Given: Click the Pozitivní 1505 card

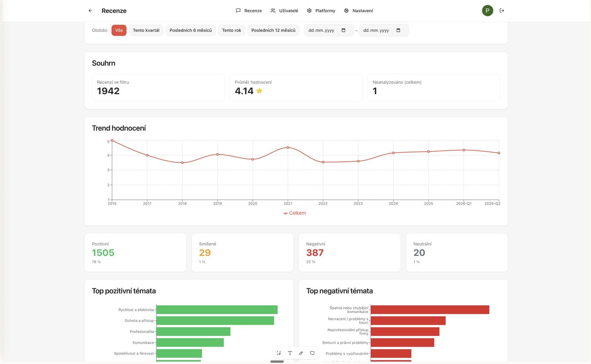Looking at the screenshot, I should (136, 253).
